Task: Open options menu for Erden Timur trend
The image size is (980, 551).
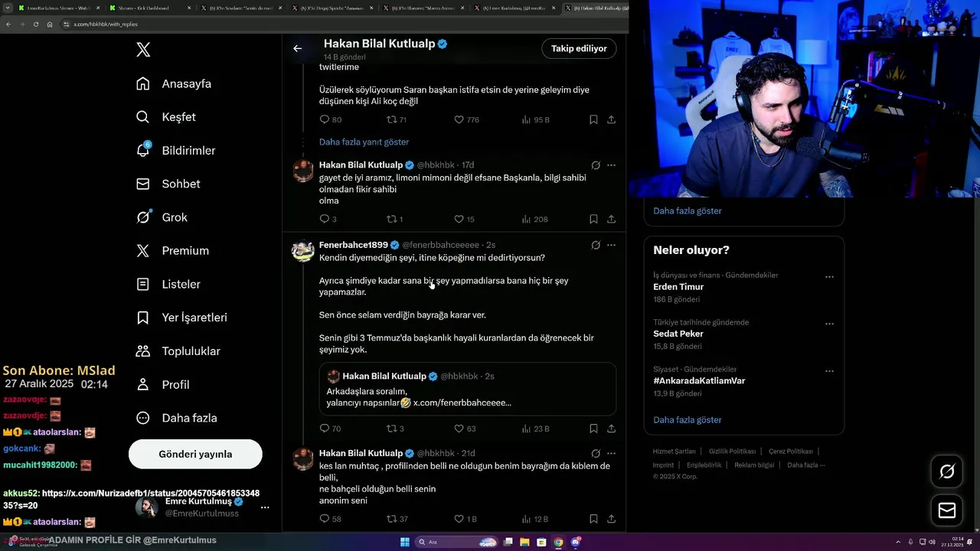Action: point(829,277)
